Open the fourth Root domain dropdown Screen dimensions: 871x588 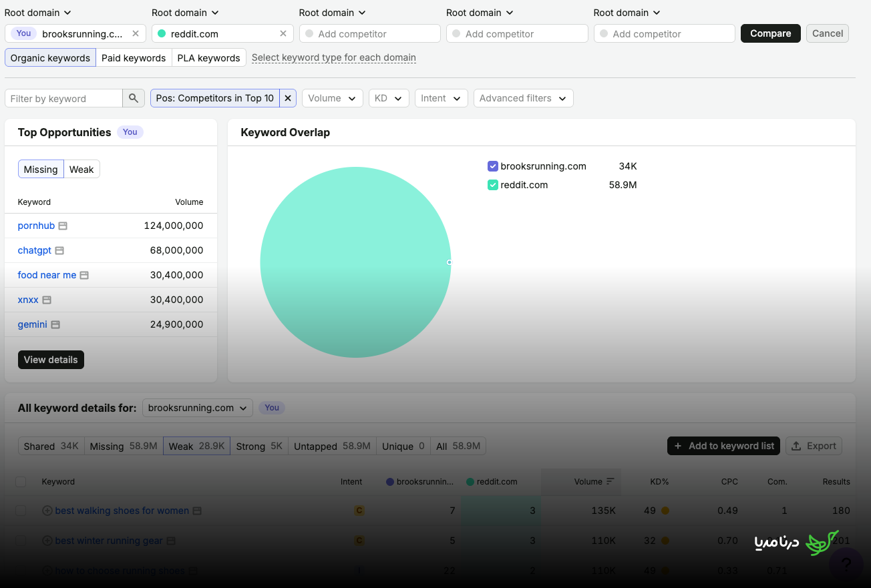[x=480, y=13]
